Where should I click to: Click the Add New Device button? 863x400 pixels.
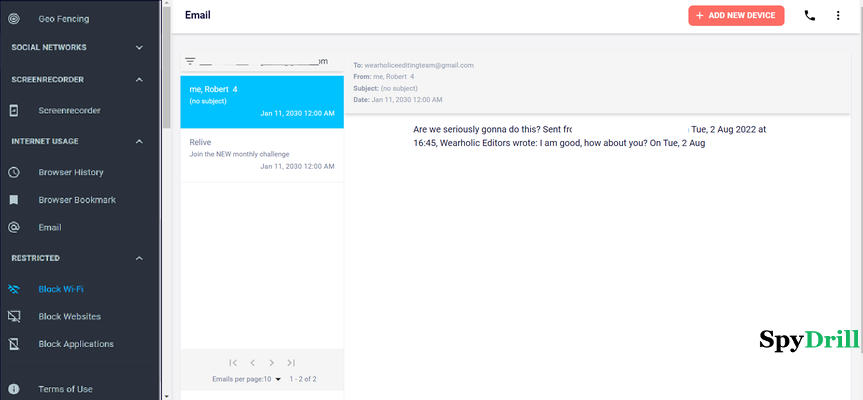(736, 16)
